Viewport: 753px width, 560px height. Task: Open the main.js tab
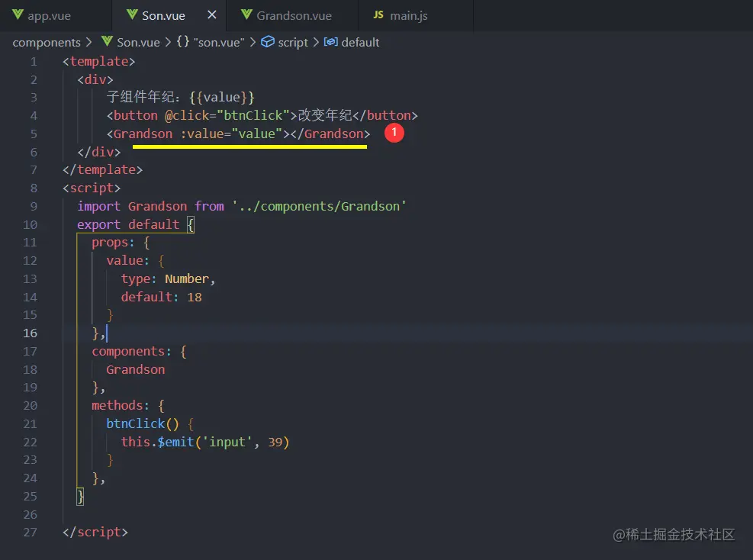click(x=408, y=15)
